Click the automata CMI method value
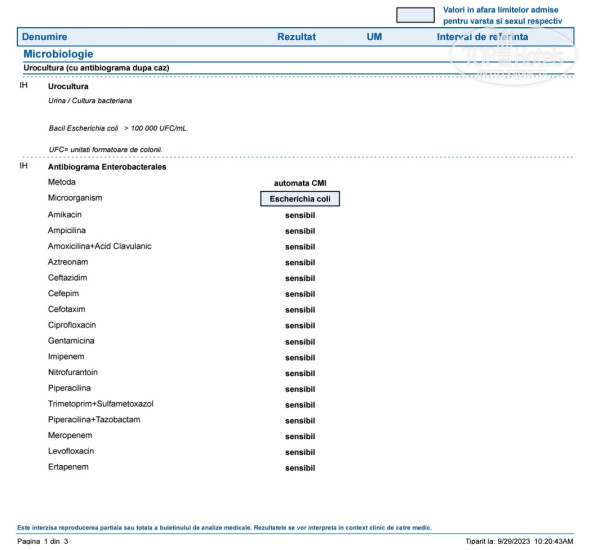The image size is (605, 550). pyautogui.click(x=299, y=184)
